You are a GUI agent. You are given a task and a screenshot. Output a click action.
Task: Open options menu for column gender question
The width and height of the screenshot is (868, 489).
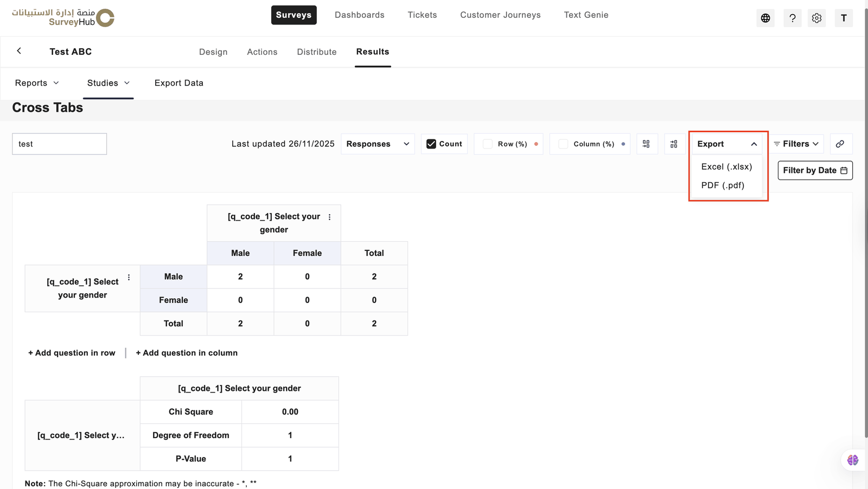(x=329, y=217)
